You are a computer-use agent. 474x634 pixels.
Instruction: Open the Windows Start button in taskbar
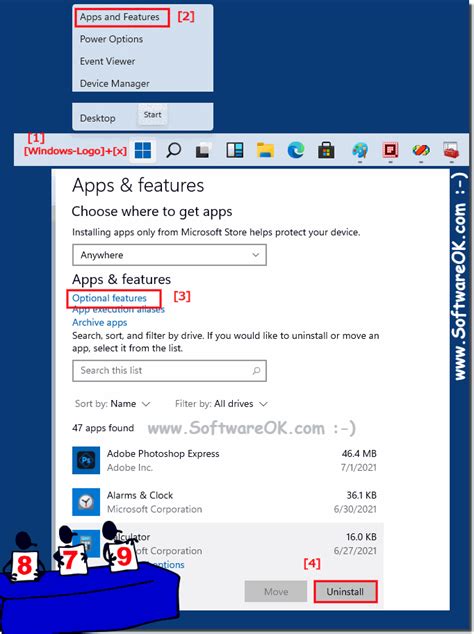pos(142,150)
